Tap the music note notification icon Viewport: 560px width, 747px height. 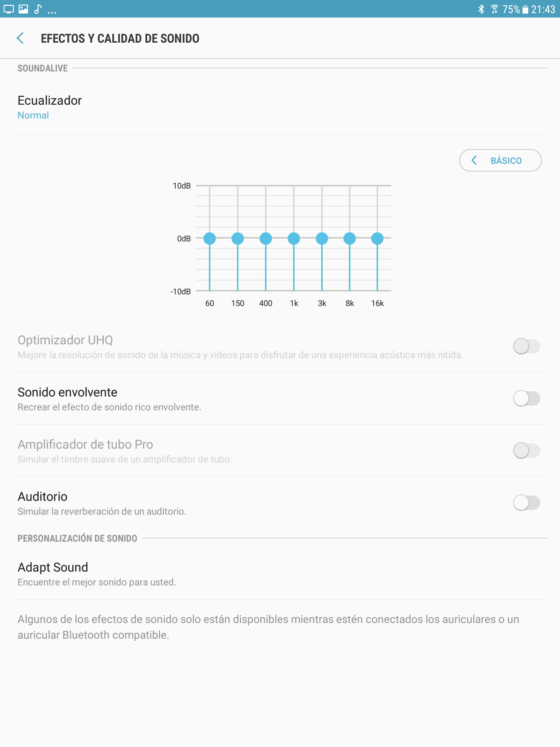pos(38,9)
